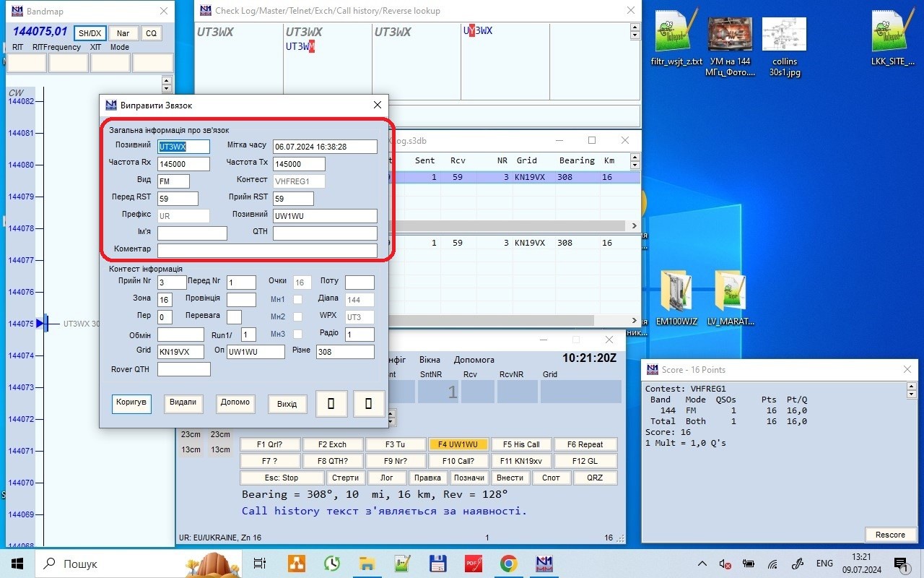The image size is (924, 578).
Task: Click the Частота Rx field
Action: click(x=183, y=164)
